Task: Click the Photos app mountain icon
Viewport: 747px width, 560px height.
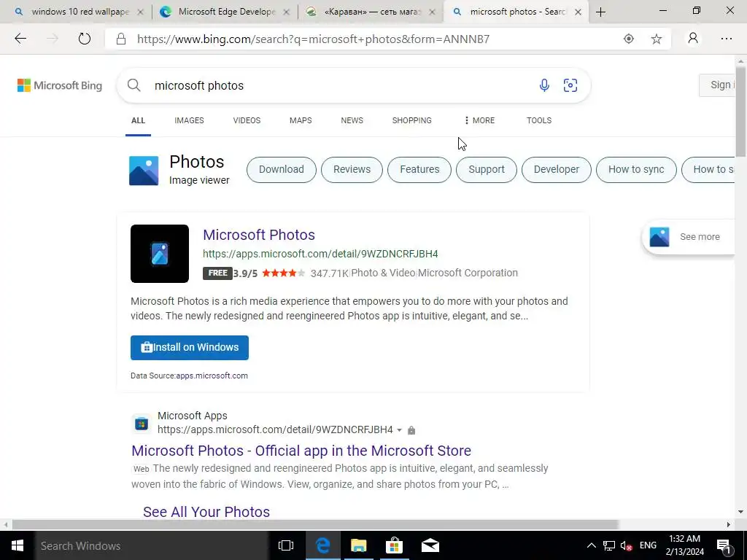Action: [144, 171]
